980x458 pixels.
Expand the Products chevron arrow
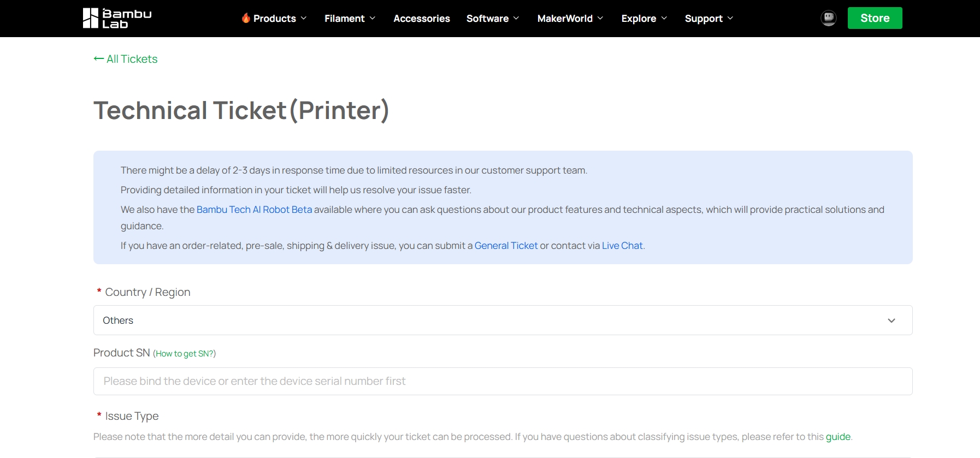(x=304, y=18)
